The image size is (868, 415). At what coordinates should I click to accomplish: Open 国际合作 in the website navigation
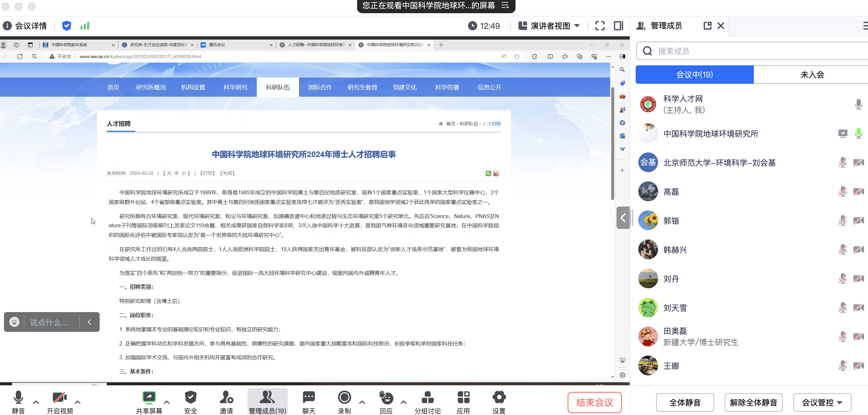coord(320,87)
